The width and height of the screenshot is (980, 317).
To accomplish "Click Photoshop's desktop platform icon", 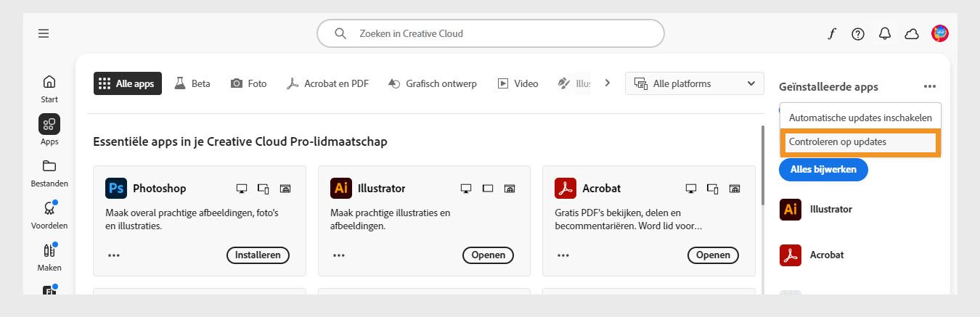I will coord(242,189).
